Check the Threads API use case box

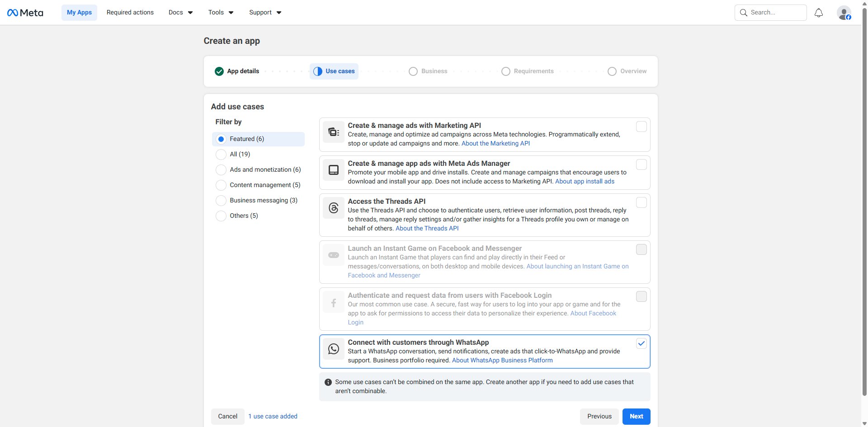642,202
